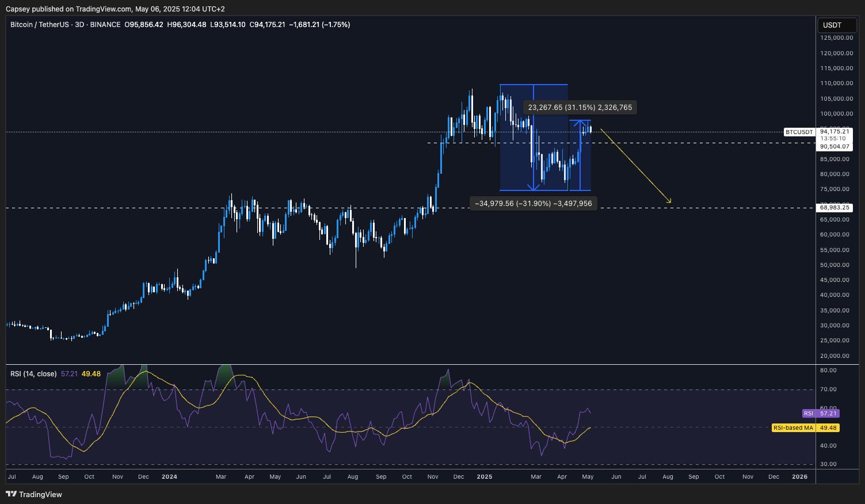Image resolution: width=865 pixels, height=504 pixels.
Task: Click the 2026 label on the time axis
Action: 799,476
